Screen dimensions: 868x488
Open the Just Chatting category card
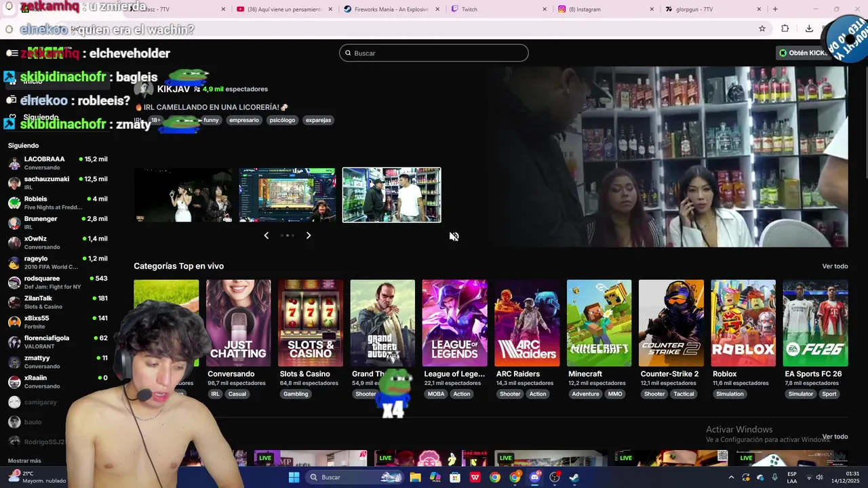[238, 323]
